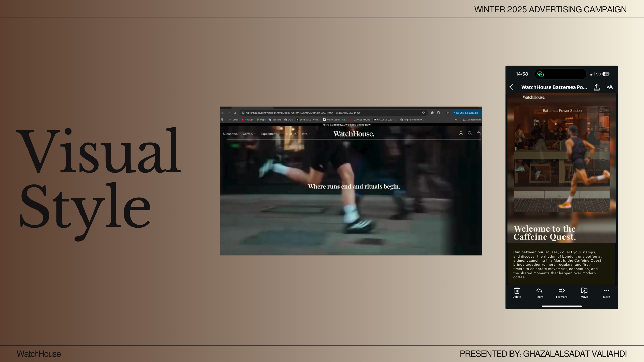Bookmark page with the star icon
Image resolution: width=644 pixels, height=362 pixels.
click(x=423, y=113)
